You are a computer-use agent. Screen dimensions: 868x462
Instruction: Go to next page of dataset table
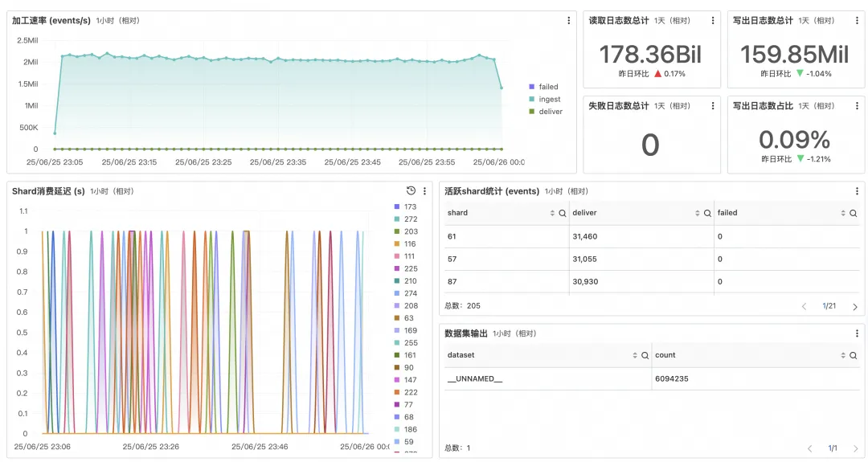click(854, 448)
